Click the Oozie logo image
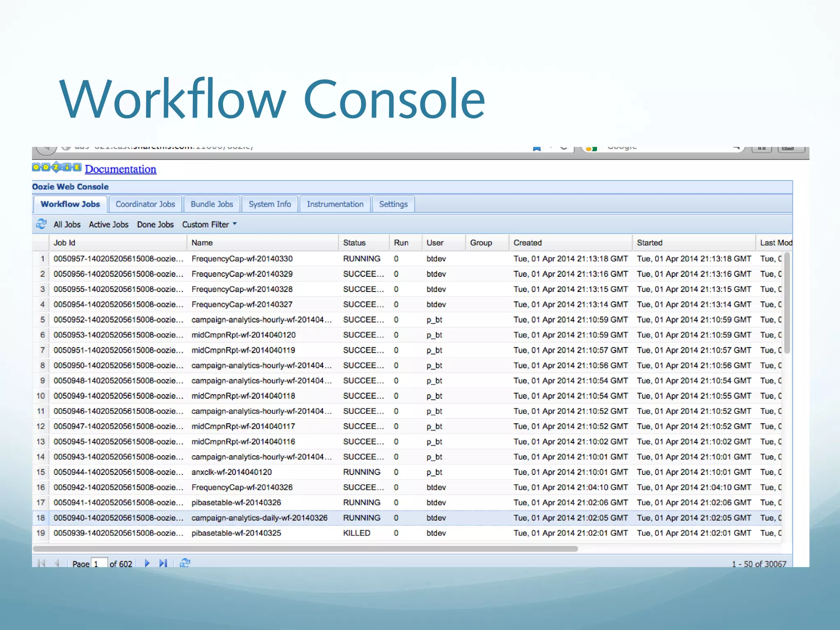 click(x=57, y=167)
